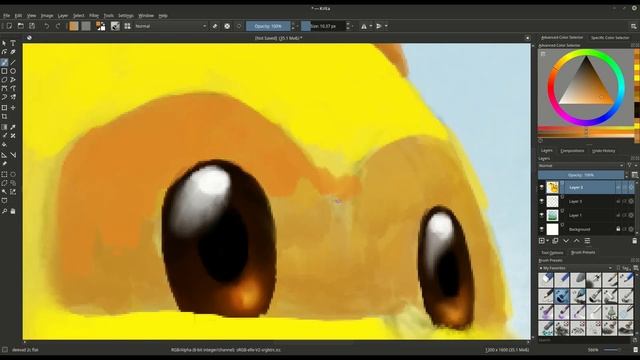640x360 pixels.
Task: Select the Color Sampler eyedropper tool
Action: tap(13, 127)
